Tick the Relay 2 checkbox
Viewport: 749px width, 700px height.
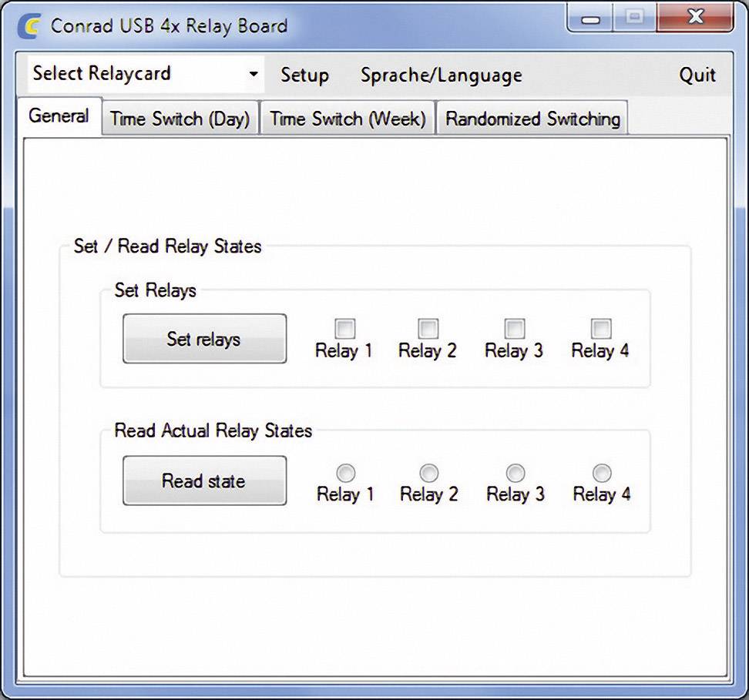(x=428, y=330)
